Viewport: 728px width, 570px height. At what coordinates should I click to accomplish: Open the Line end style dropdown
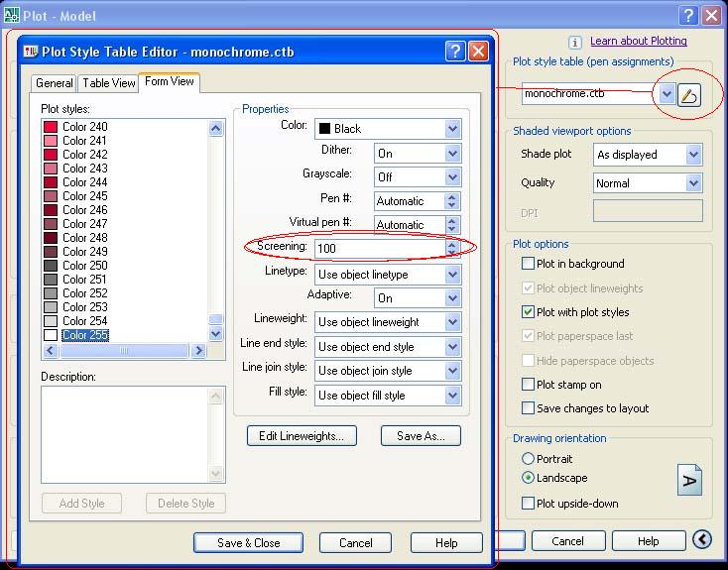[388, 347]
